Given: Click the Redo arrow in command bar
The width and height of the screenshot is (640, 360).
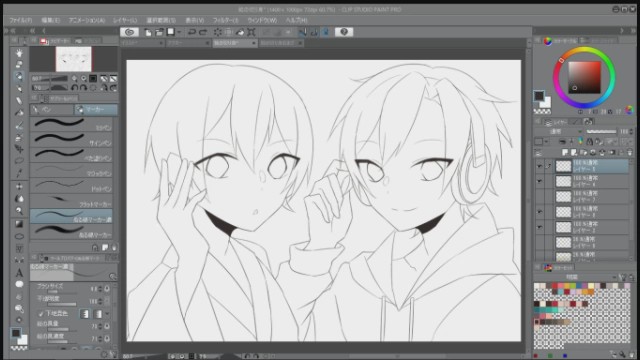Looking at the screenshot, I should pos(203,32).
